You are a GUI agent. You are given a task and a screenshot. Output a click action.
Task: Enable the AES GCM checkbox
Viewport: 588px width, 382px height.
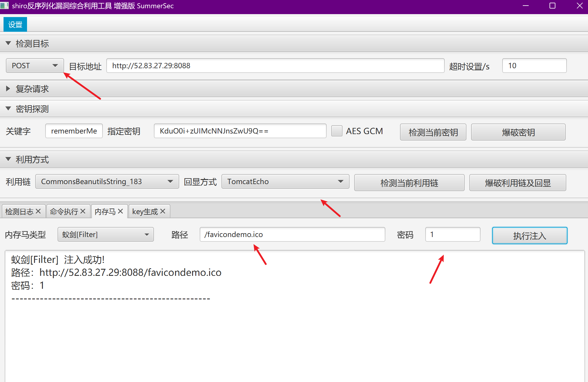click(337, 131)
